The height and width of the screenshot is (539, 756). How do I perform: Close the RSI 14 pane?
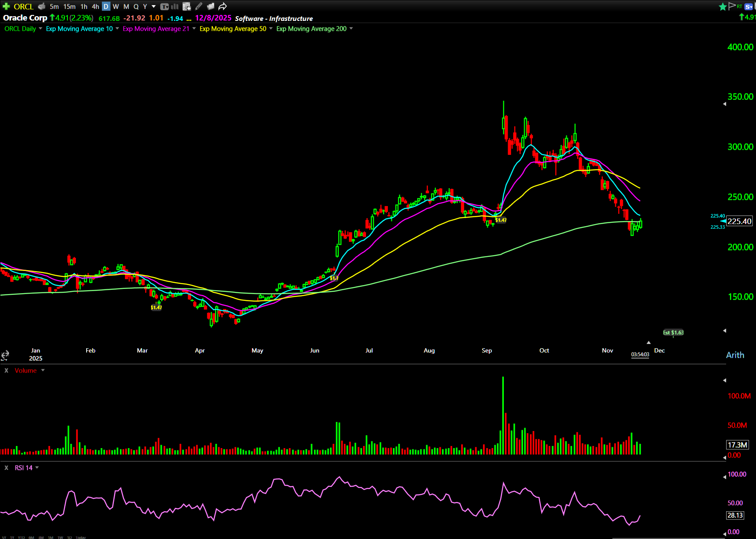tap(6, 468)
